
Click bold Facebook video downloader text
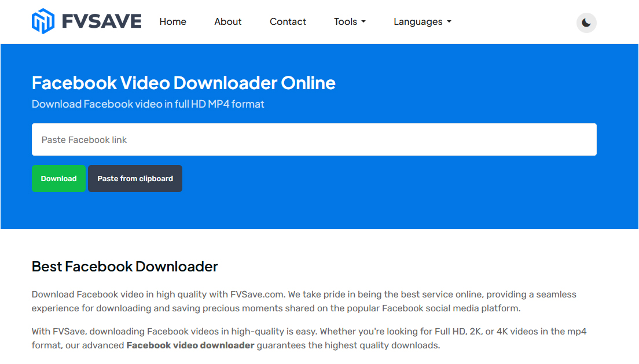(190, 345)
